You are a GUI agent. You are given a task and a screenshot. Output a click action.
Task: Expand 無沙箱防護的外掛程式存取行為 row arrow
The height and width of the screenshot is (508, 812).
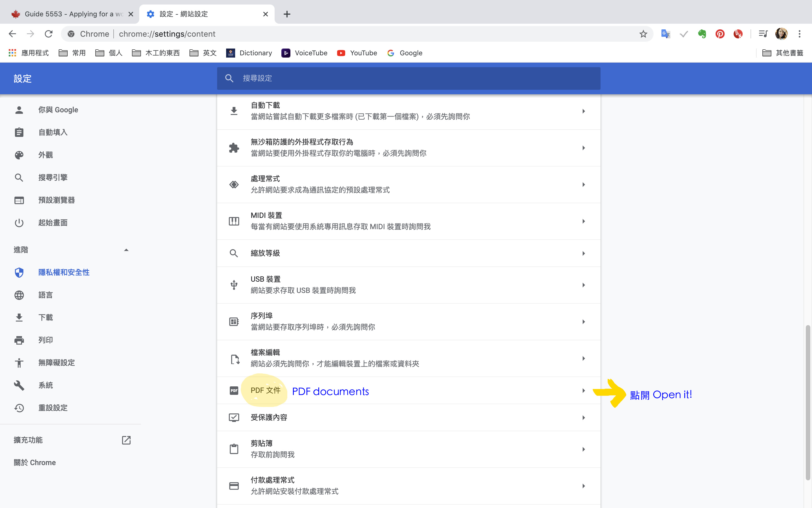[584, 148]
